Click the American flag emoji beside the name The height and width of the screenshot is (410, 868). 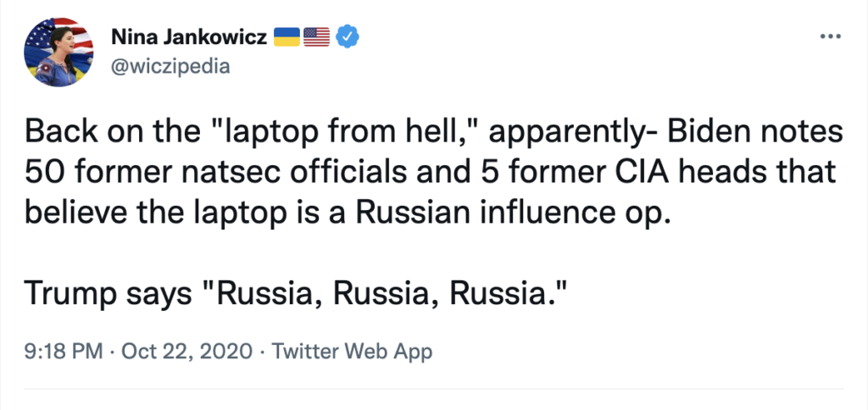pos(316,37)
